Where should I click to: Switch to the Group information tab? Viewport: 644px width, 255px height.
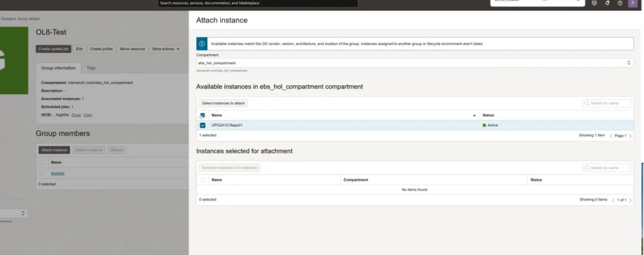point(59,67)
